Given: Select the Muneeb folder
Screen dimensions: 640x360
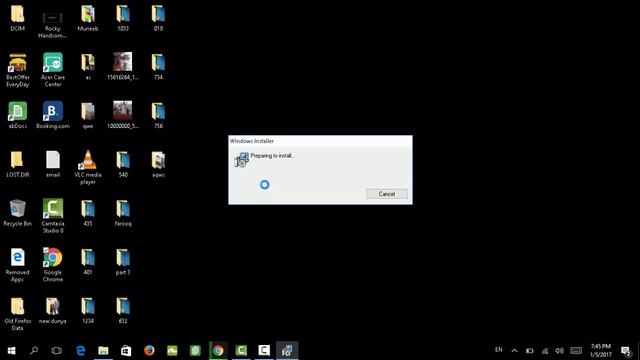Looking at the screenshot, I should click(88, 18).
